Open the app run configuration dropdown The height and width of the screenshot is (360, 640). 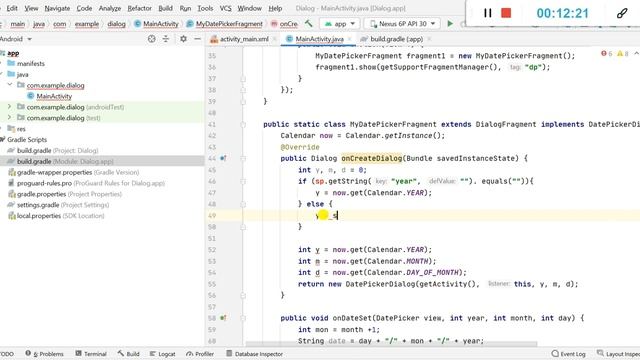click(x=340, y=24)
